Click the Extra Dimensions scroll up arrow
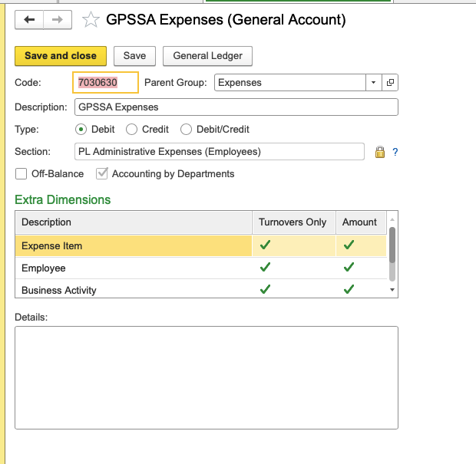 pyautogui.click(x=392, y=219)
